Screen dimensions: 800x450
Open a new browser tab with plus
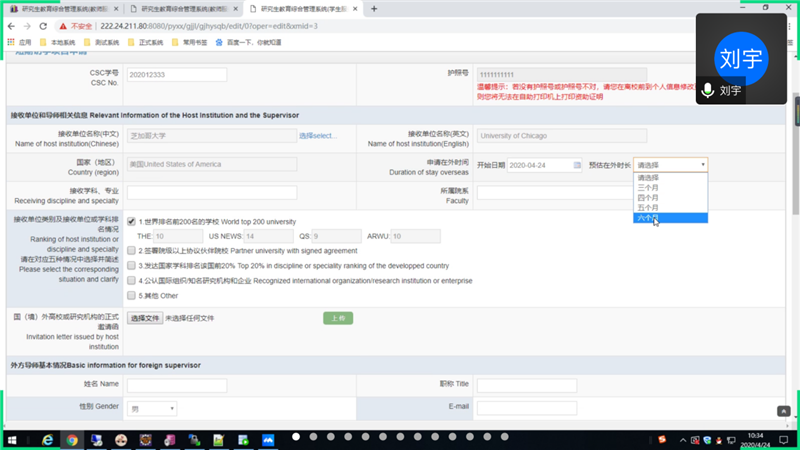[x=374, y=9]
